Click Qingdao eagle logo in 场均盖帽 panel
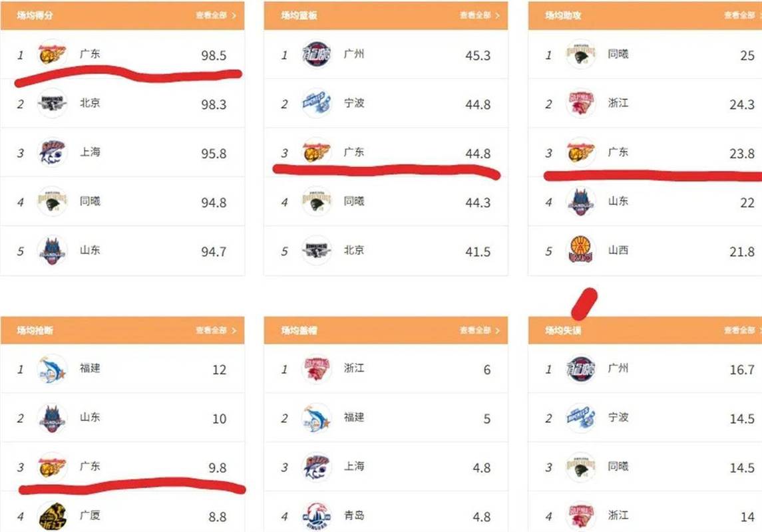Image resolution: width=762 pixels, height=532 pixels. tap(316, 517)
